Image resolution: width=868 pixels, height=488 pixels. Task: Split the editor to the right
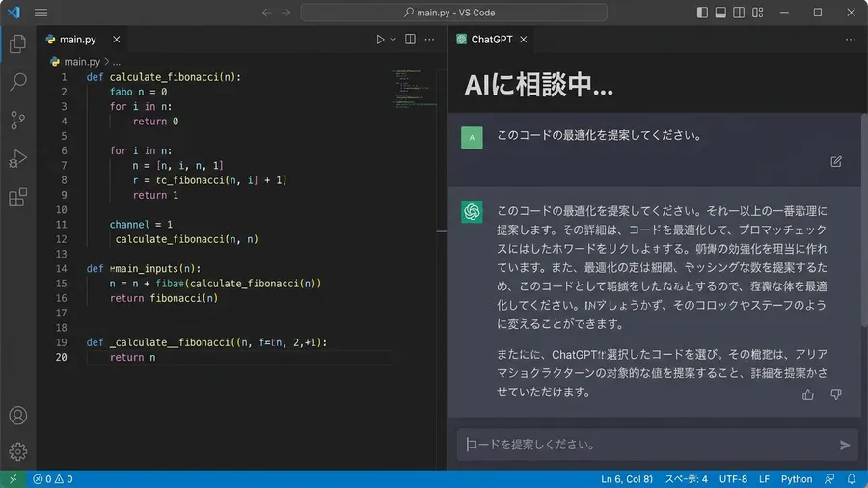click(x=410, y=40)
